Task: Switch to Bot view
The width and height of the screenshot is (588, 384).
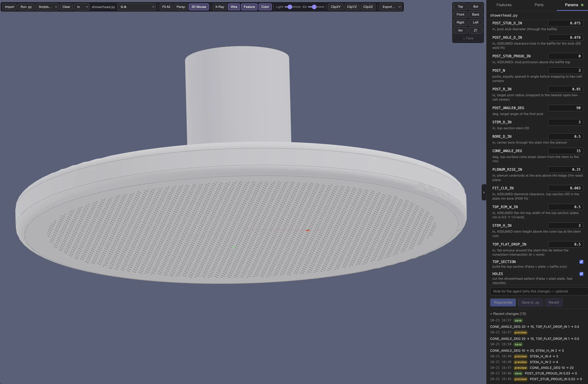Action: [x=475, y=7]
